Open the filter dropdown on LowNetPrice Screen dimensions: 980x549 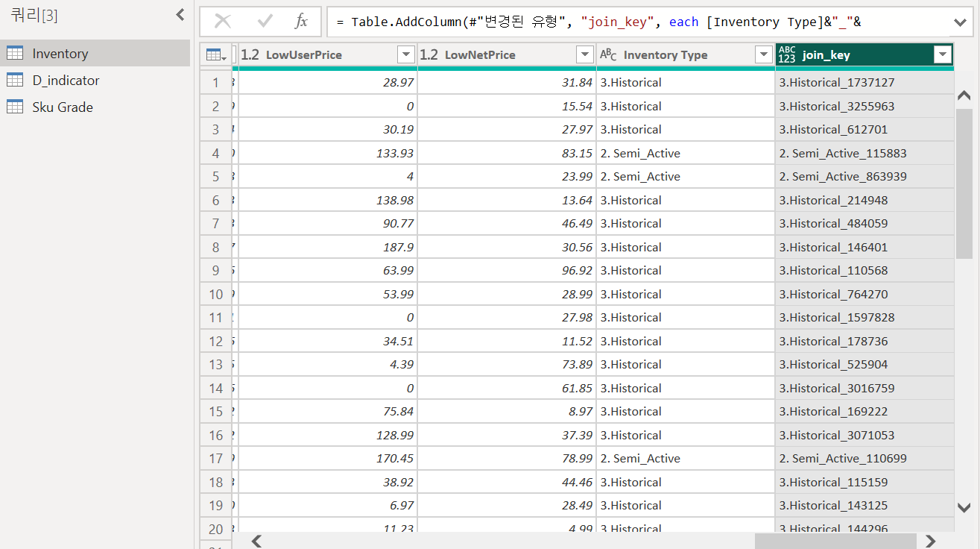click(586, 54)
